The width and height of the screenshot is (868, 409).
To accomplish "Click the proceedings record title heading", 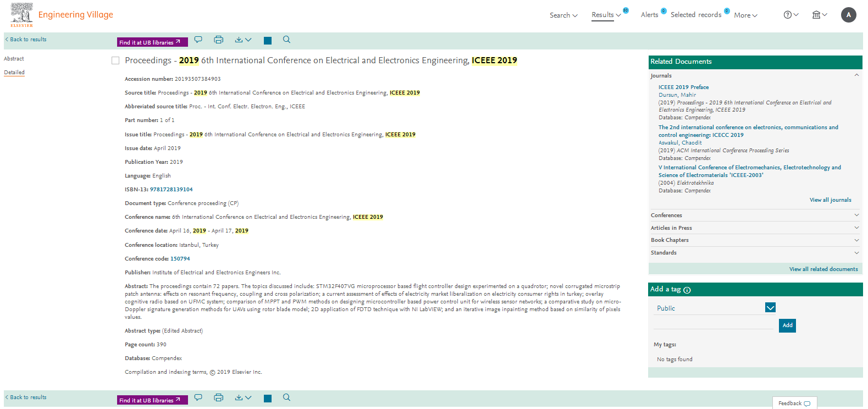I will 321,60.
